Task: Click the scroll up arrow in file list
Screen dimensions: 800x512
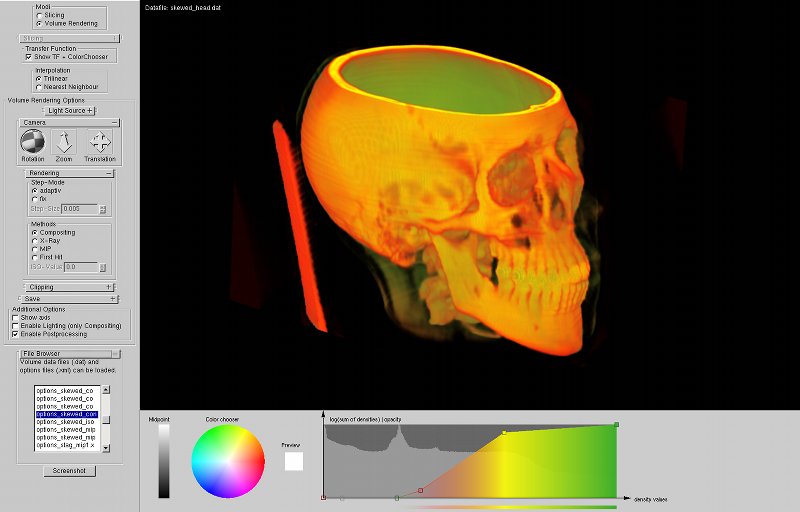Action: [x=106, y=390]
